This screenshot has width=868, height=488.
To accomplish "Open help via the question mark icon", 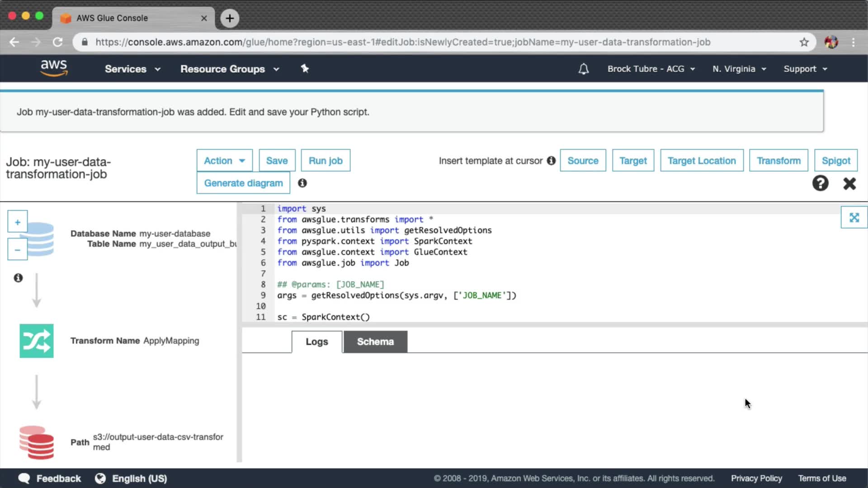I will [820, 183].
